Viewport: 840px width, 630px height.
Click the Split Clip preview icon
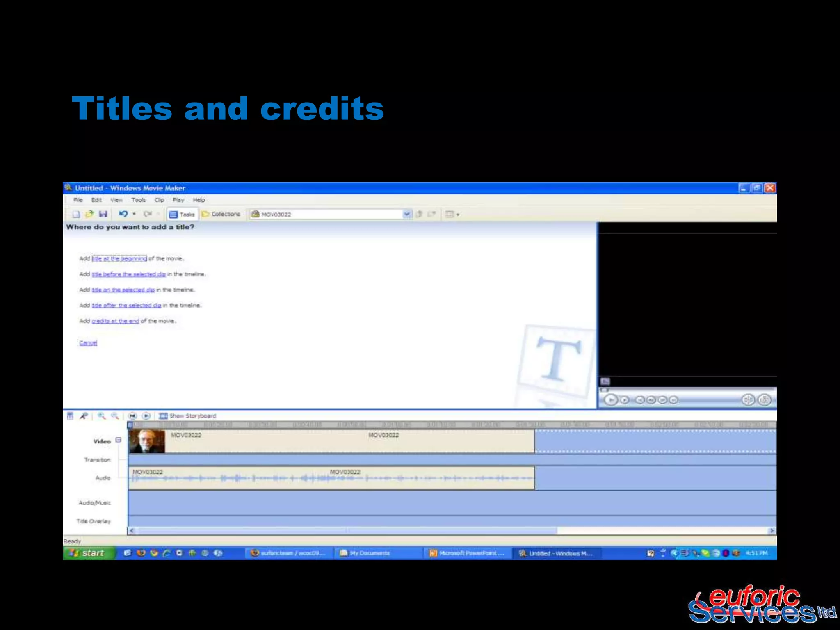(748, 400)
